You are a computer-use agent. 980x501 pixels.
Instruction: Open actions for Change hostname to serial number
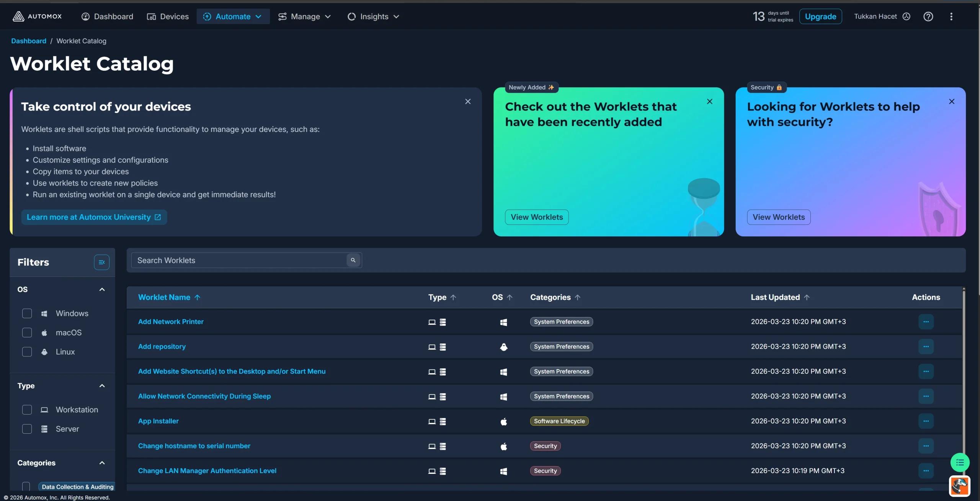pyautogui.click(x=926, y=446)
